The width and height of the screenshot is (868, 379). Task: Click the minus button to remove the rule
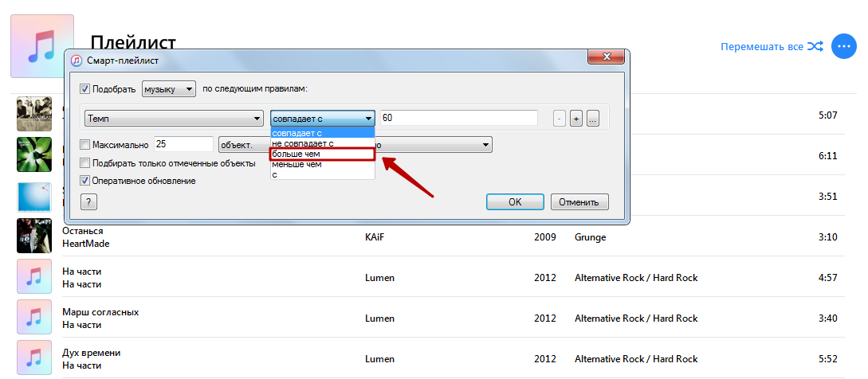click(560, 119)
